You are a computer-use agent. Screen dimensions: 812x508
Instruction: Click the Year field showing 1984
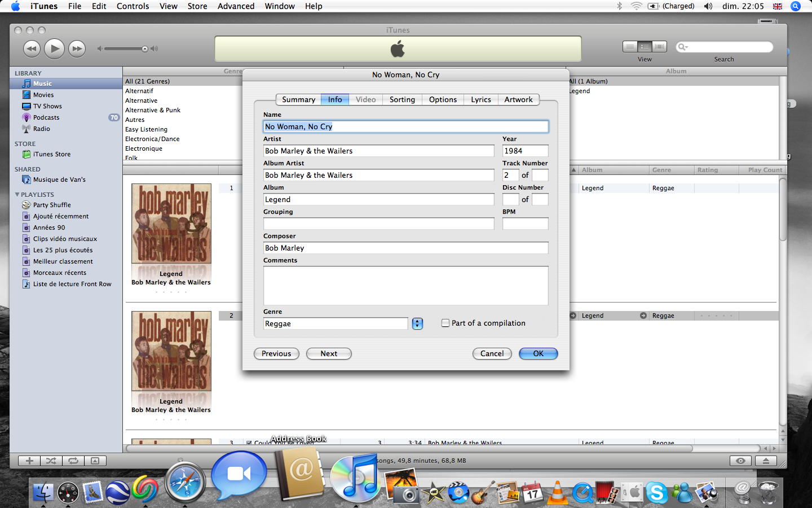click(x=525, y=151)
